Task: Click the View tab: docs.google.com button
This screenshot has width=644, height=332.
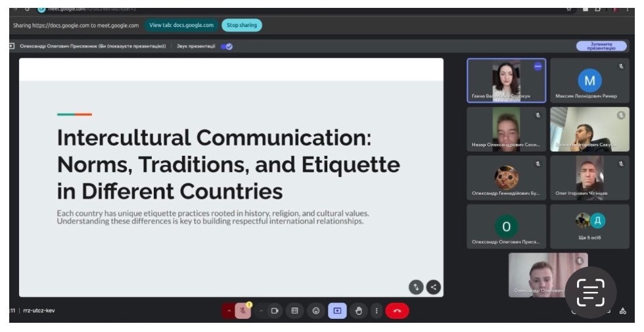Action: point(181,25)
